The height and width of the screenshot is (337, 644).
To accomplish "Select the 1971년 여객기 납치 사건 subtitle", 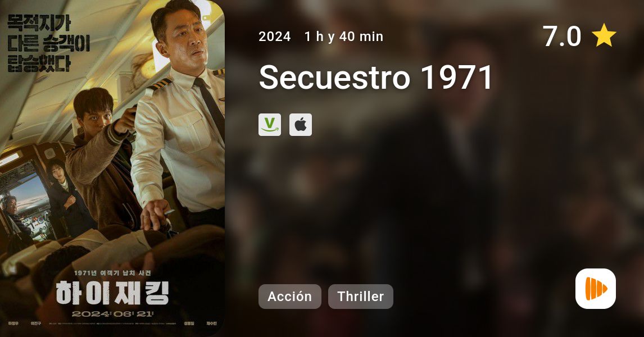I will (x=112, y=273).
